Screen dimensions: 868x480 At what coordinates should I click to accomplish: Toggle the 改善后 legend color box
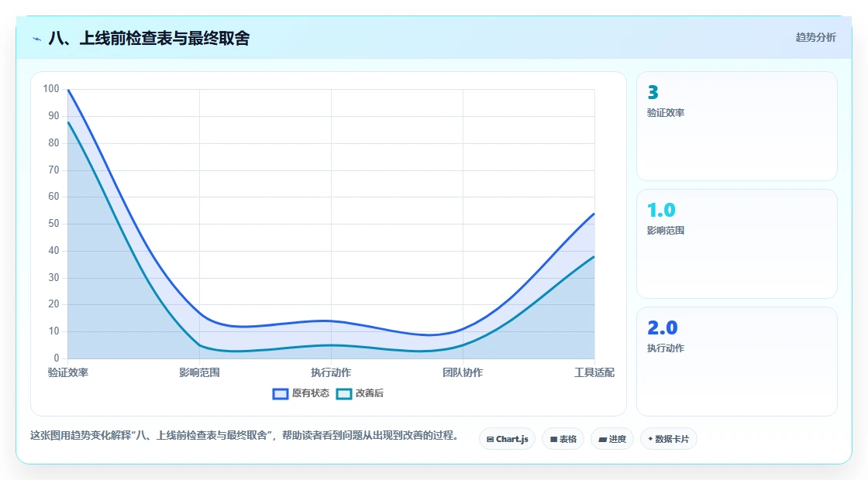[344, 394]
